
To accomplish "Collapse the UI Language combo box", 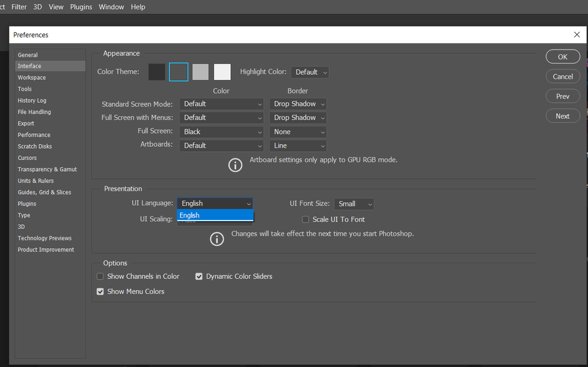I will [215, 203].
